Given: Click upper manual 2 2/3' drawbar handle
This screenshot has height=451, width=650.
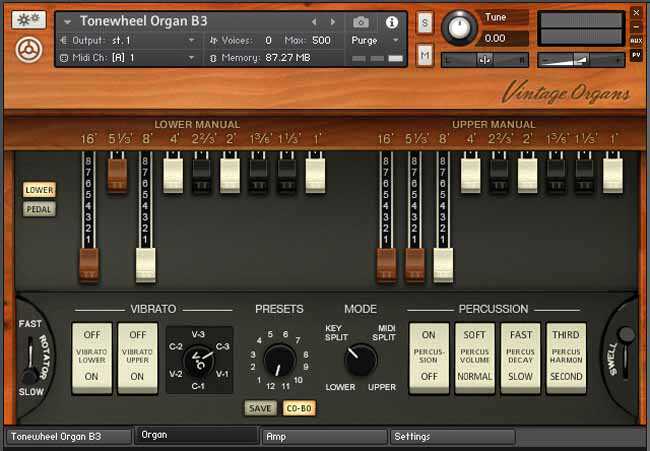Looking at the screenshot, I should (x=499, y=175).
